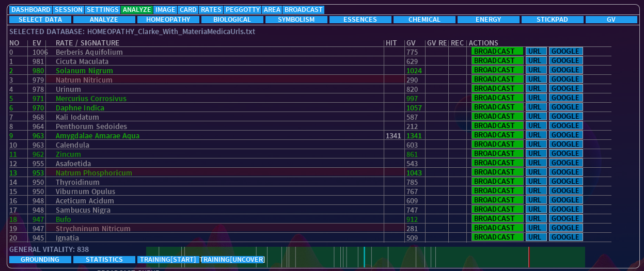Screen dimensions: 644x271
Task: Open the SETTINGS tab
Action: click(x=102, y=10)
